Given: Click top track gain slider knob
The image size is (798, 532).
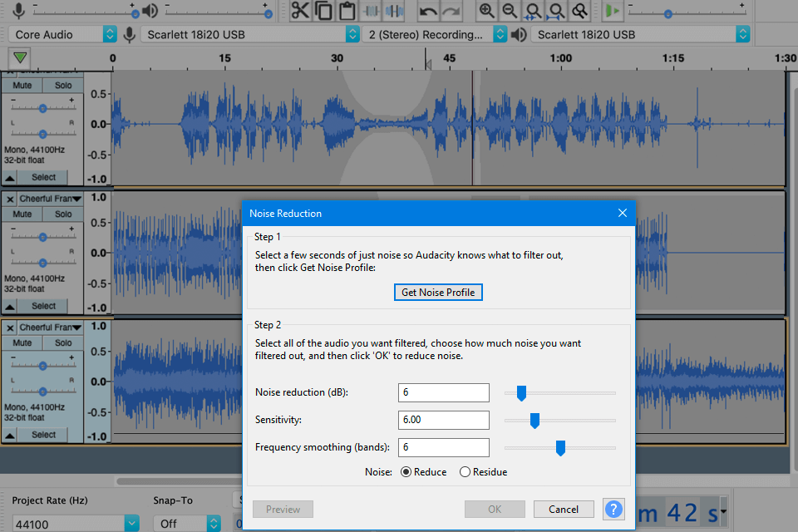Looking at the screenshot, I should tap(42, 108).
